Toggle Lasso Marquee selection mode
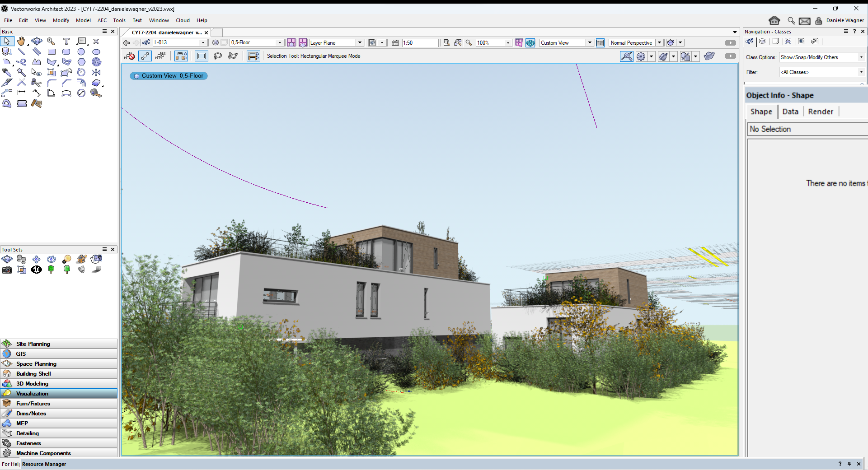The image size is (868, 470). click(218, 56)
